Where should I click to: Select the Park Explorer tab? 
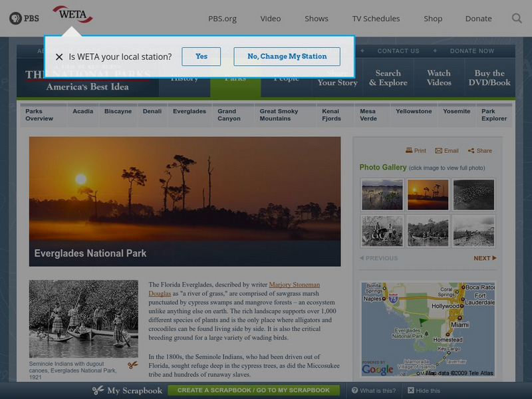[494, 114]
